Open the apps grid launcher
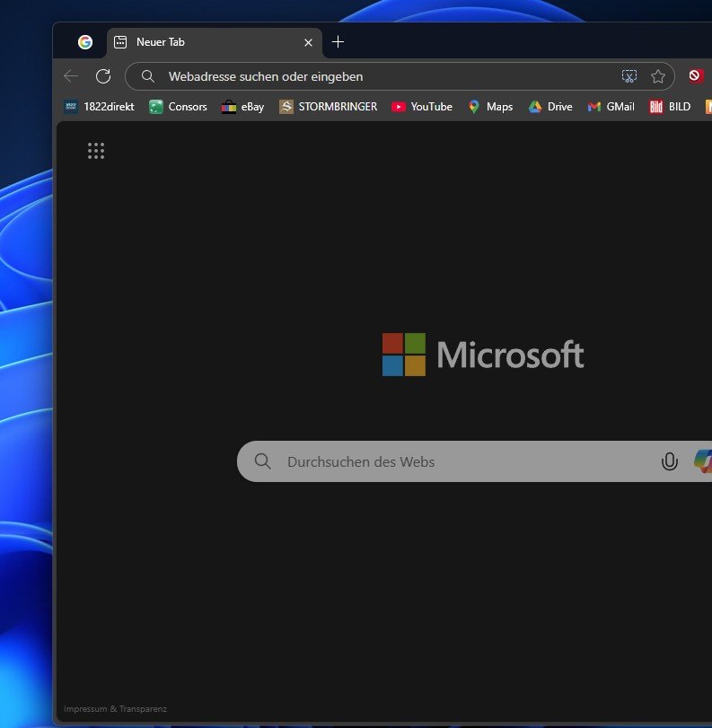Screen dimensions: 712x728 pos(96,151)
